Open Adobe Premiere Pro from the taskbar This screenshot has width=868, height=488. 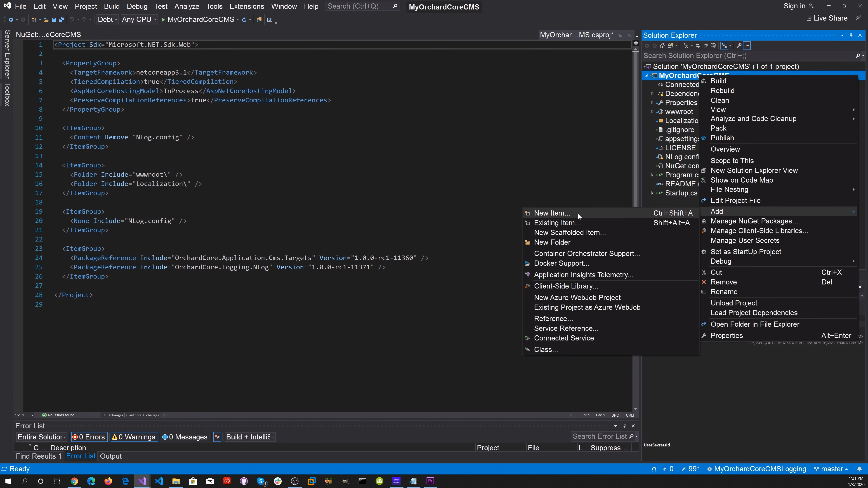coord(430,481)
